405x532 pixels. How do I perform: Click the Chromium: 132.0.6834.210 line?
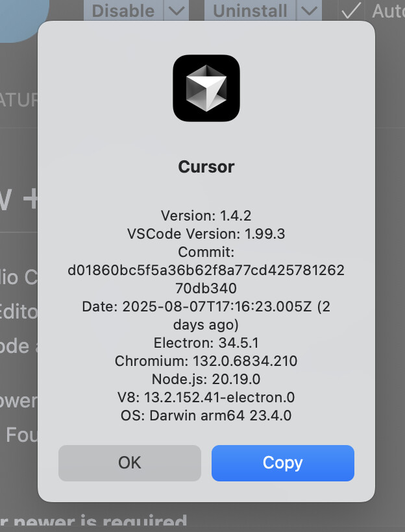tap(206, 361)
